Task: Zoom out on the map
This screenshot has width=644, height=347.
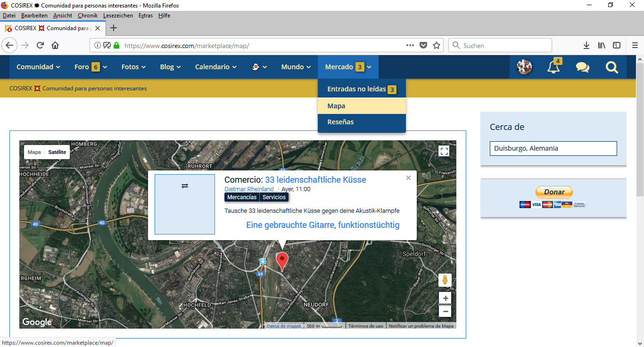Action: 445,311
